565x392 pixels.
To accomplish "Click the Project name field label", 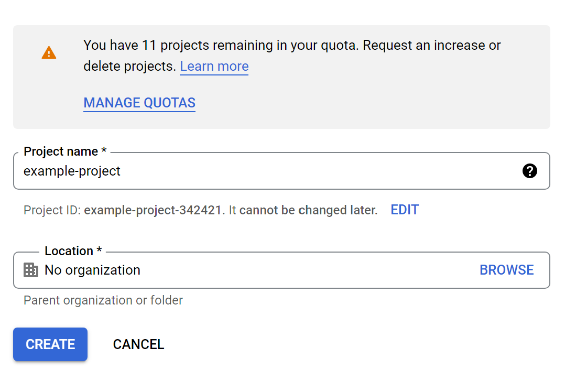I will [x=65, y=151].
